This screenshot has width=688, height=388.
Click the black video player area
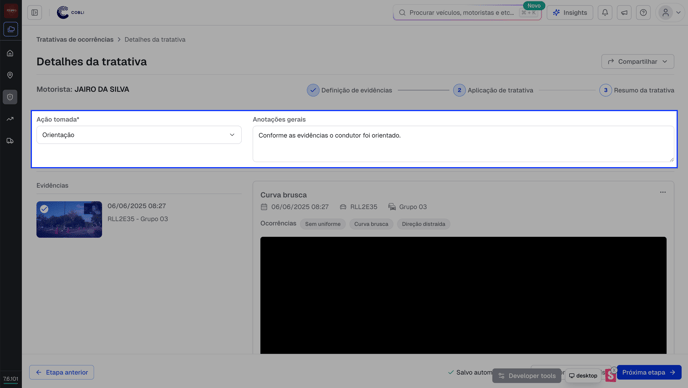click(463, 295)
